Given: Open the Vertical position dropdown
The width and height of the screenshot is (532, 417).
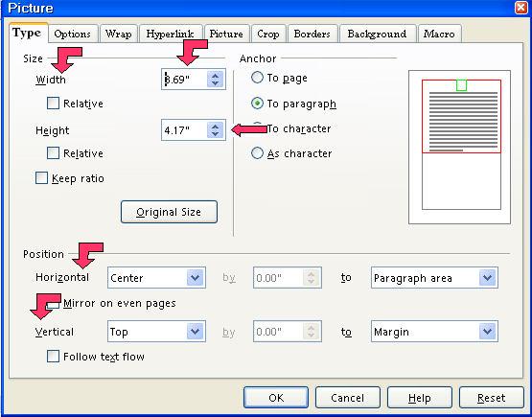Looking at the screenshot, I should coord(196,331).
